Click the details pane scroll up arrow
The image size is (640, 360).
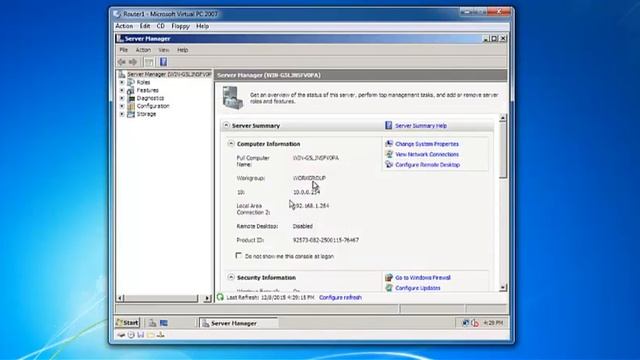(503, 118)
